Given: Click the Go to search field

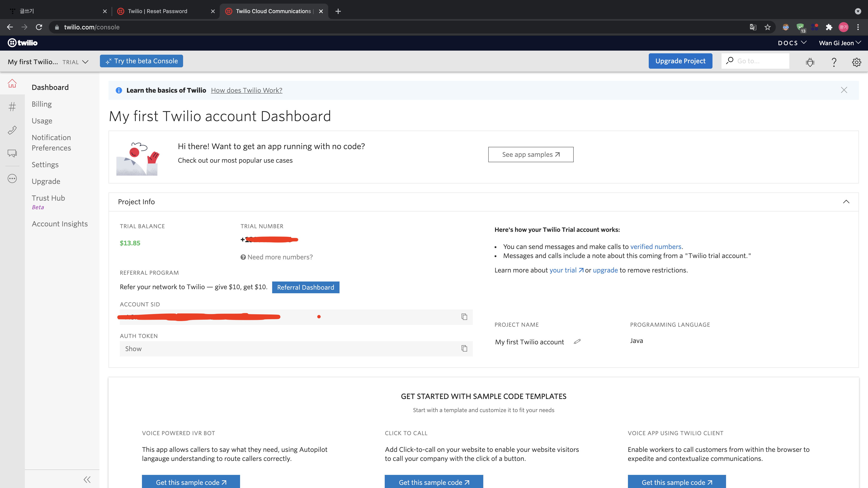Looking at the screenshot, I should [x=760, y=61].
